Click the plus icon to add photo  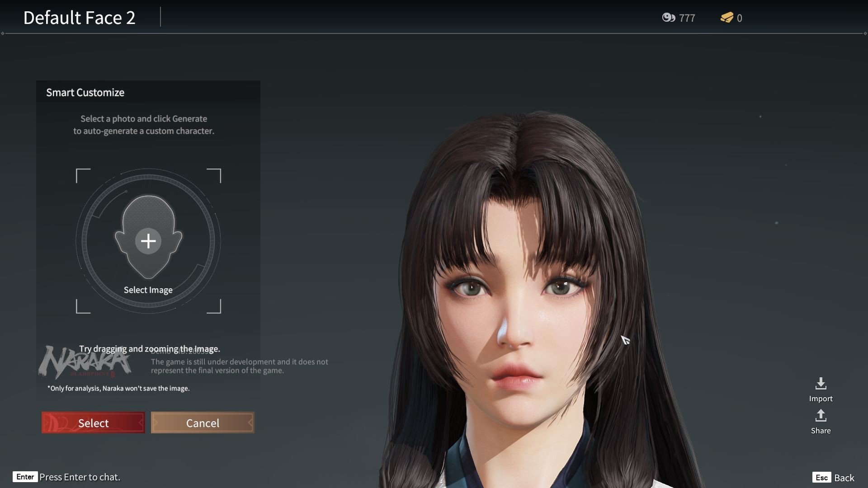tap(148, 241)
